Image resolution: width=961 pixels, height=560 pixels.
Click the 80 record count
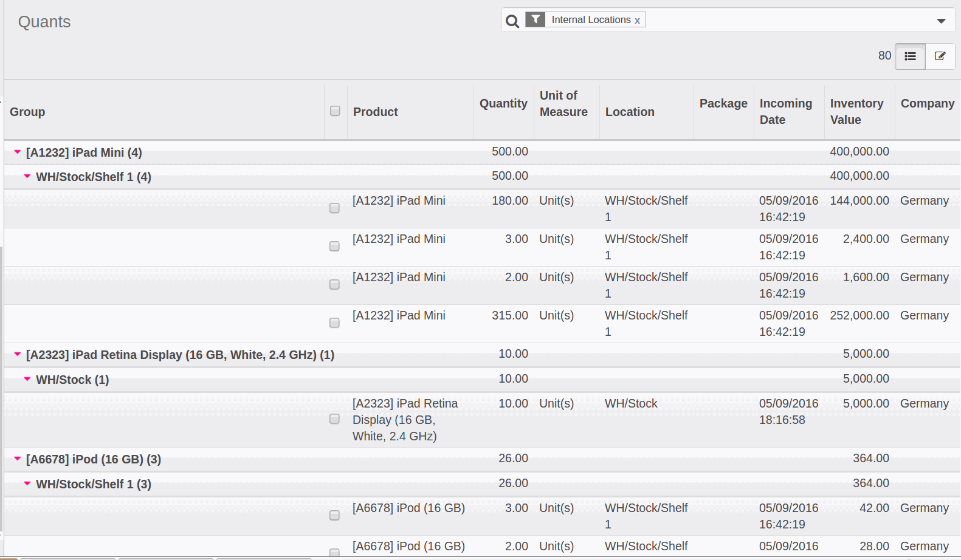click(884, 56)
